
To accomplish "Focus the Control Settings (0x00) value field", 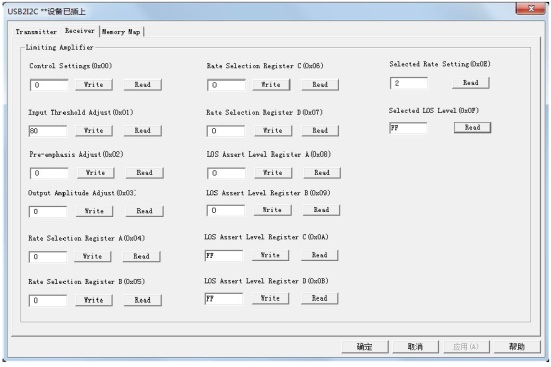I will [x=49, y=85].
